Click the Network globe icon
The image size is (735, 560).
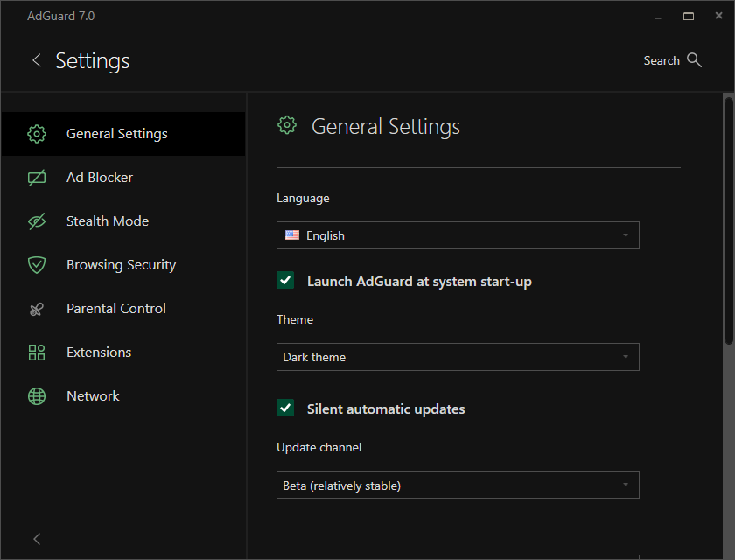coord(37,396)
